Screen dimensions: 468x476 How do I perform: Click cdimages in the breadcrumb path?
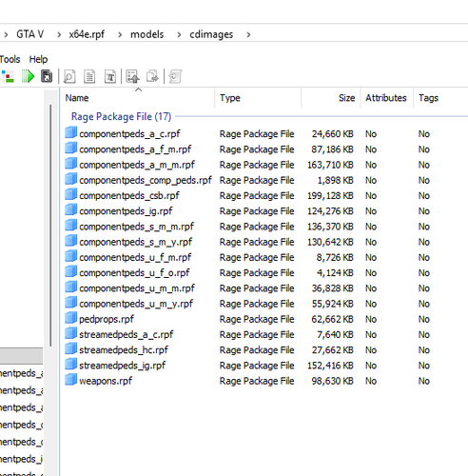[211, 34]
